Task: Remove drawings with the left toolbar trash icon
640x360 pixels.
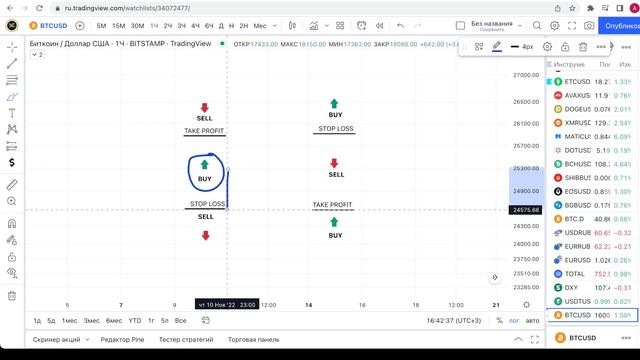Action: tap(12, 296)
